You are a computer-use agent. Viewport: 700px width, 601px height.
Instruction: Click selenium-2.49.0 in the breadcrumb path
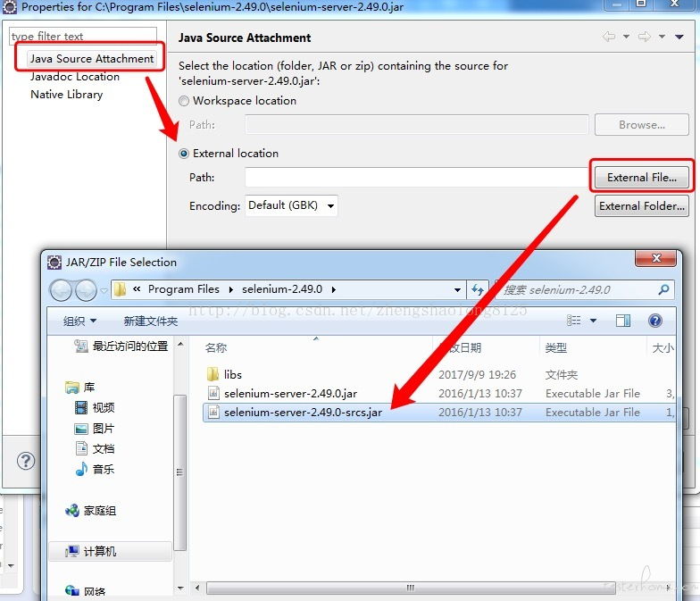click(282, 289)
